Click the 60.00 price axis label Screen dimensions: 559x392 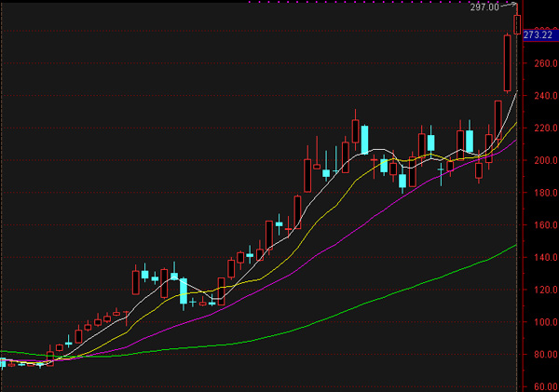pyautogui.click(x=546, y=386)
